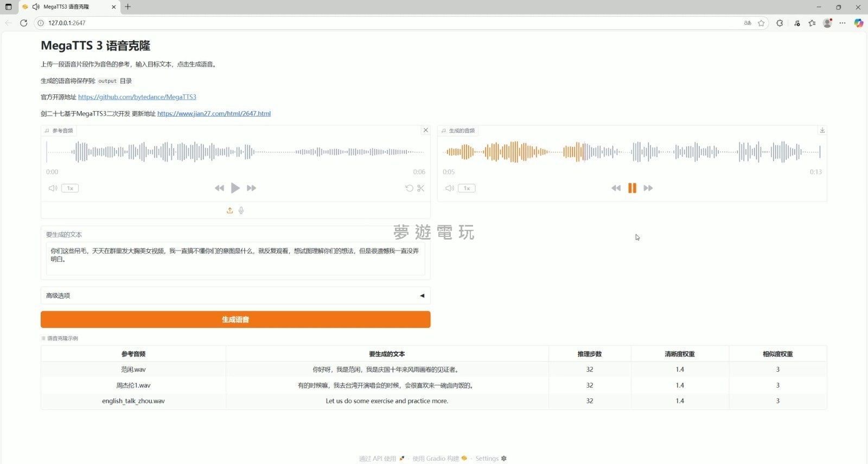Open the Copilot sidebar
Viewport: 868px width, 464px height.
click(859, 23)
